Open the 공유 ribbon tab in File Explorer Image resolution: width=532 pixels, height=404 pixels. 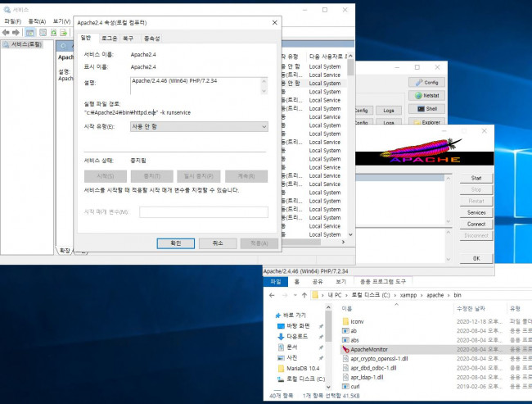[318, 282]
